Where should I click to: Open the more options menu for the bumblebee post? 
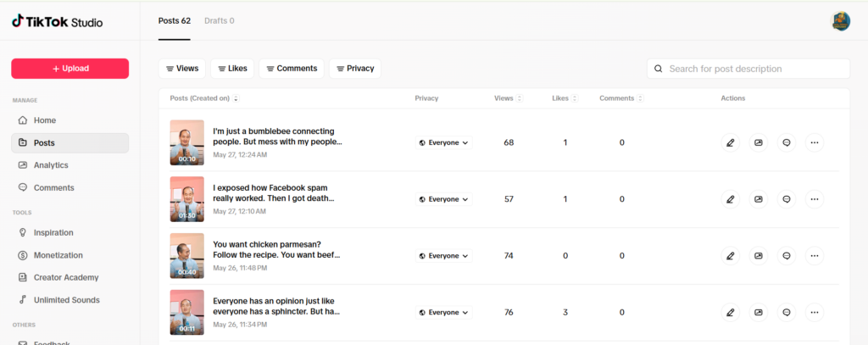coord(815,142)
